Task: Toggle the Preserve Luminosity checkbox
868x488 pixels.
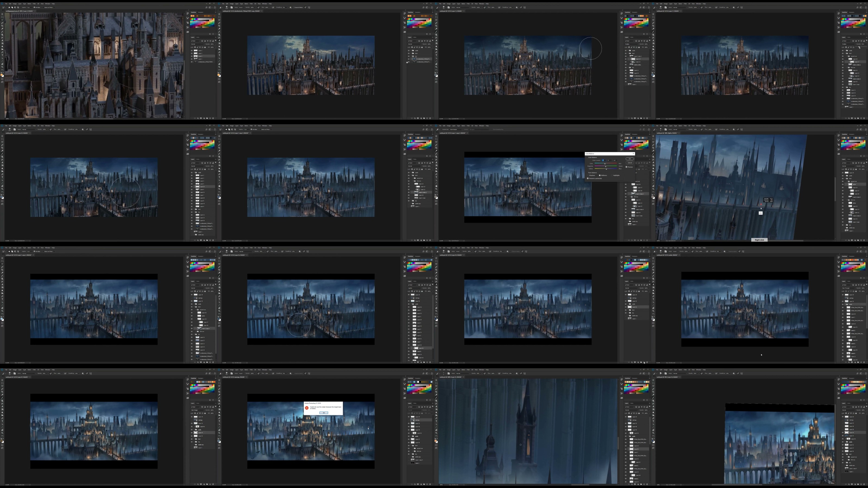Action: 588,178
